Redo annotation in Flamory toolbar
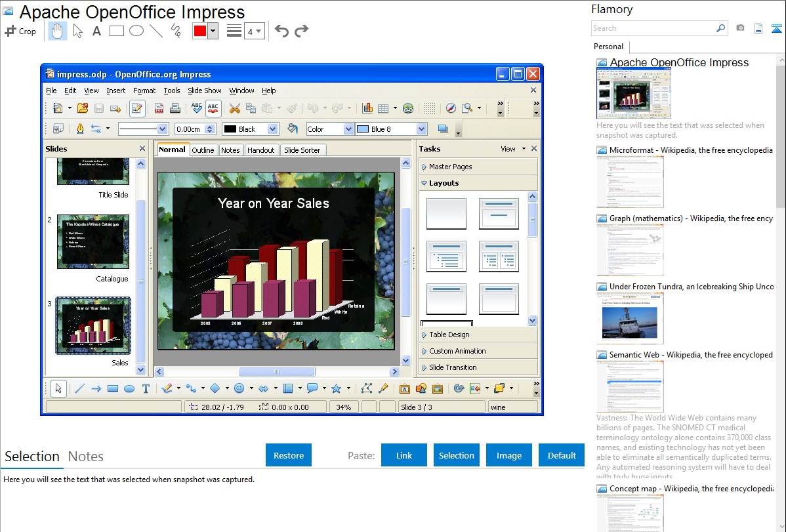The image size is (786, 532). pos(301,31)
